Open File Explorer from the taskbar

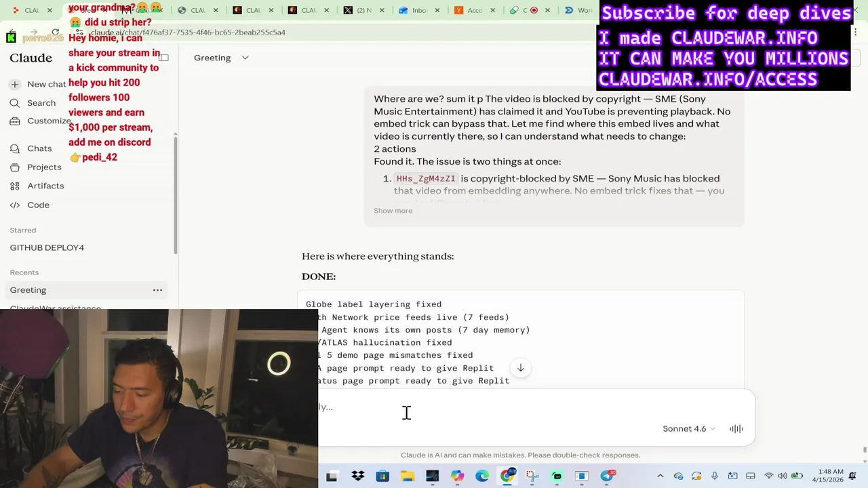pos(408,476)
